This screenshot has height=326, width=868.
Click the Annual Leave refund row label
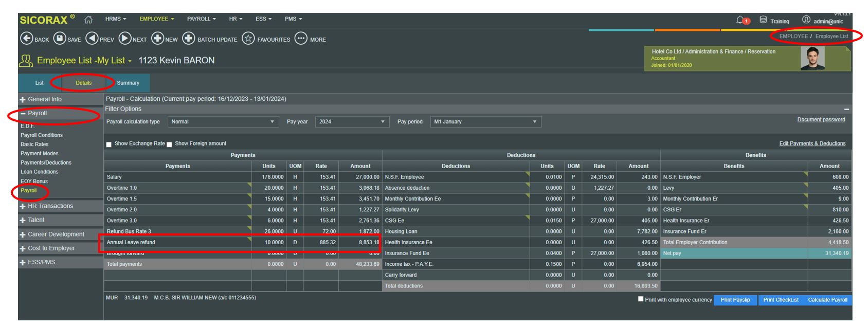pyautogui.click(x=131, y=243)
